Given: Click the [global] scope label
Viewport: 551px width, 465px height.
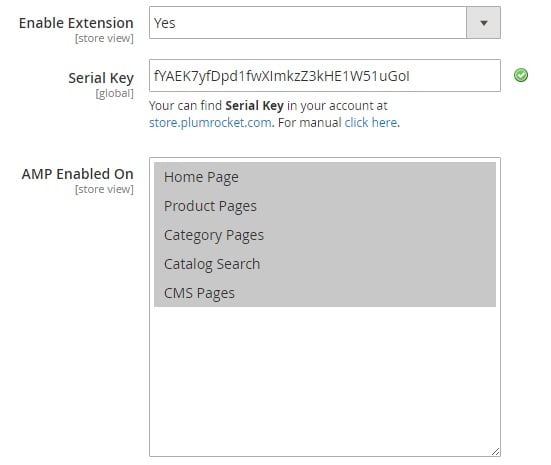Looking at the screenshot, I should pyautogui.click(x=115, y=93).
